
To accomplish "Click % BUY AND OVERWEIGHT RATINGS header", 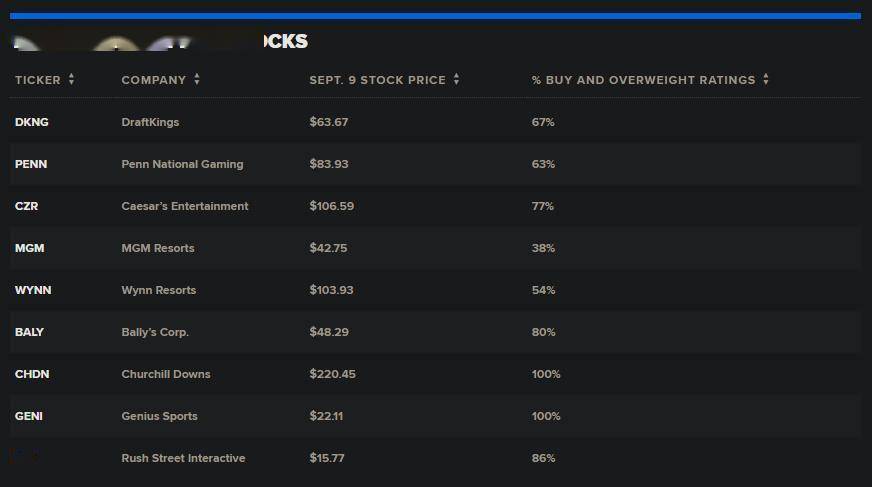I will (643, 80).
